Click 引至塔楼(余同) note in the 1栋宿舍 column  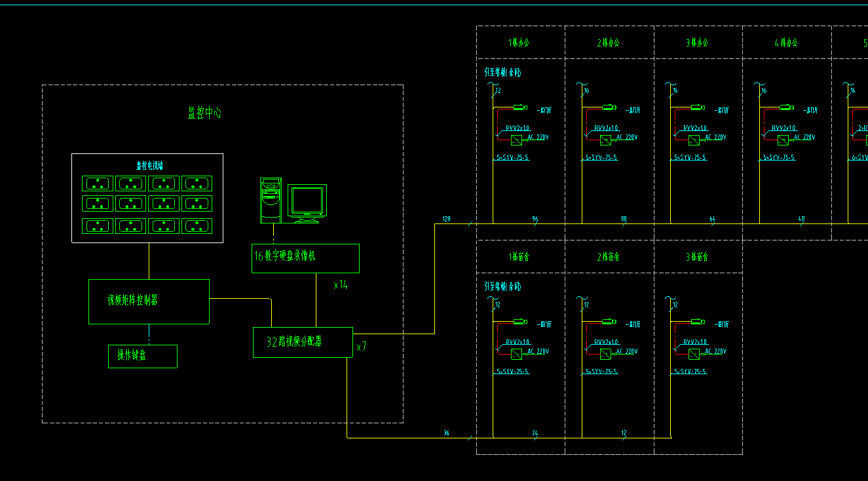coord(503,286)
